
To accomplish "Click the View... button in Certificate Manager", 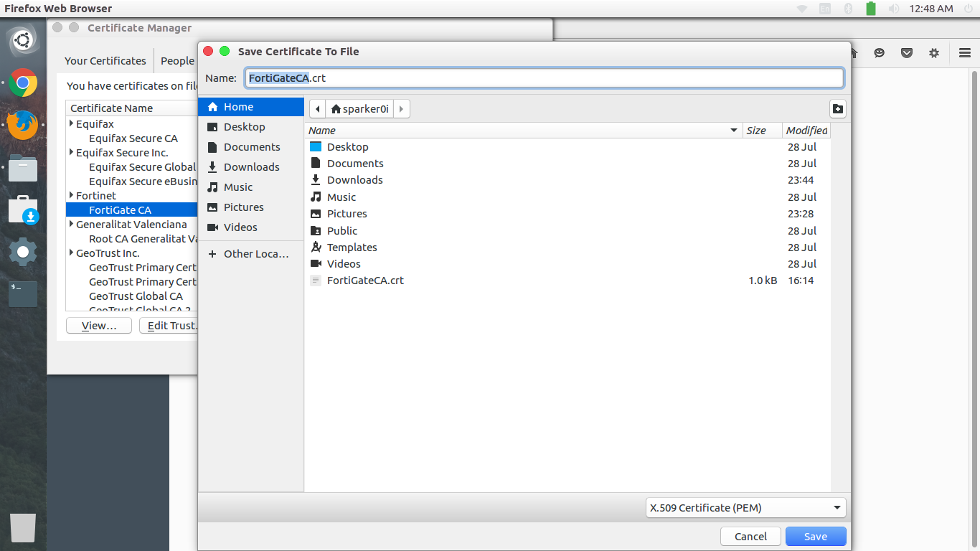I will click(x=98, y=325).
